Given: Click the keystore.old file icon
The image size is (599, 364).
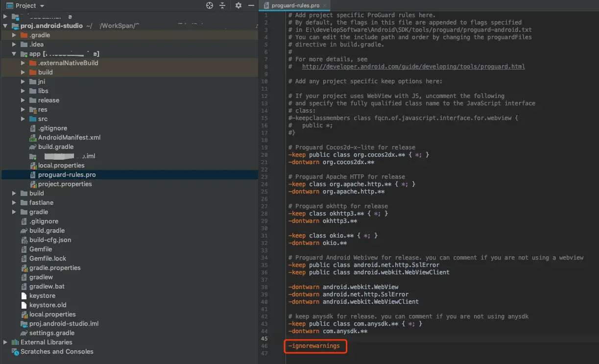Looking at the screenshot, I should click(x=24, y=305).
